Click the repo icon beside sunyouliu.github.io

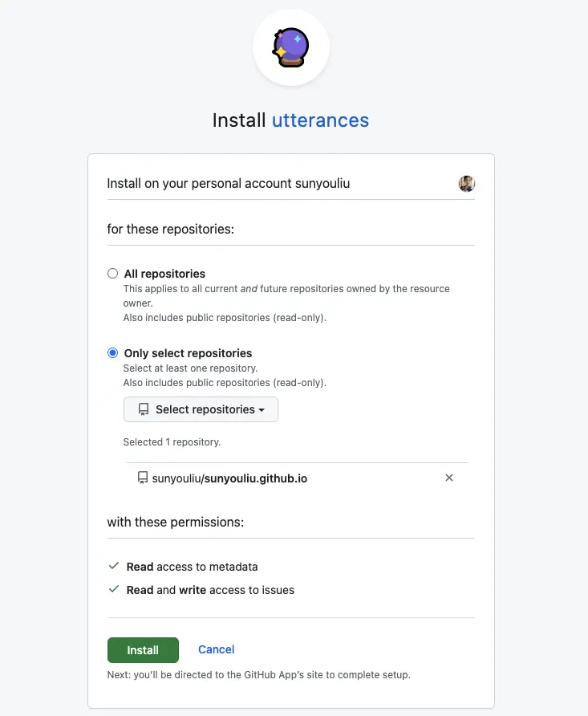[x=143, y=478]
